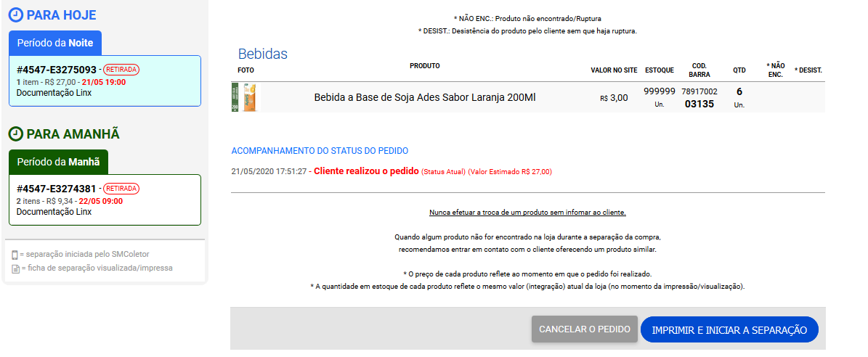This screenshot has height=357, width=868.
Task: Click the VALOR NO SITE column header
Action: [x=614, y=70]
